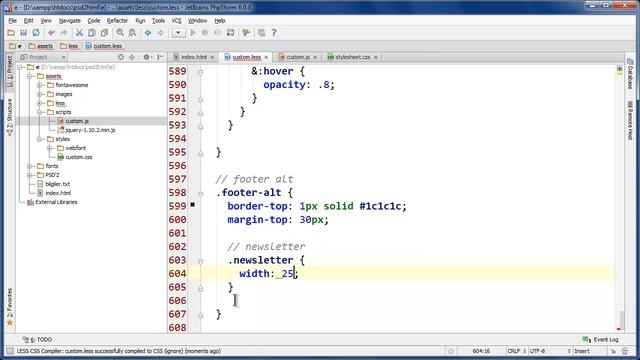Open the File menu
This screenshot has width=640, height=360.
[13, 20]
